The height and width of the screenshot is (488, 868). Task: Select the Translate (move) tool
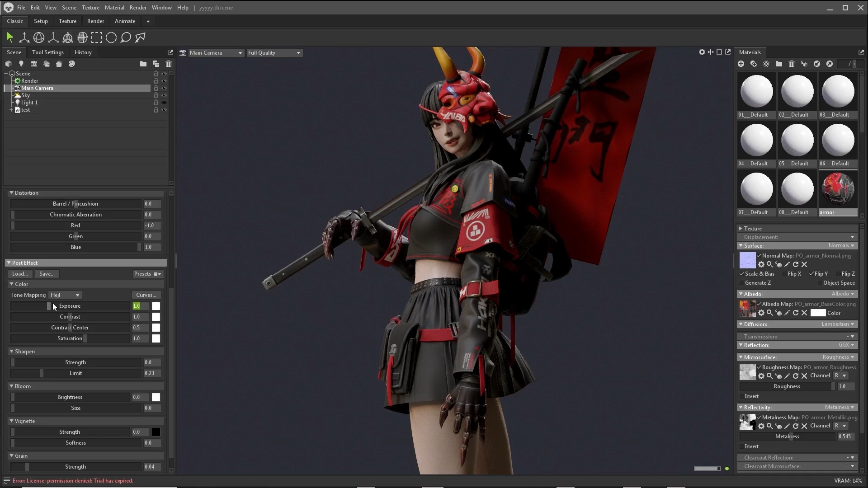[x=24, y=38]
